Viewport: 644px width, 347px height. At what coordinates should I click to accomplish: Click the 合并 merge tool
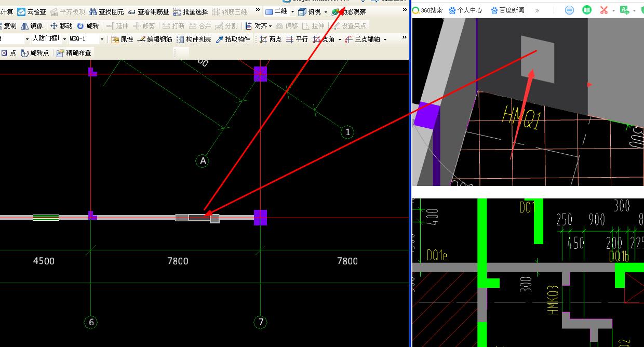coord(200,25)
